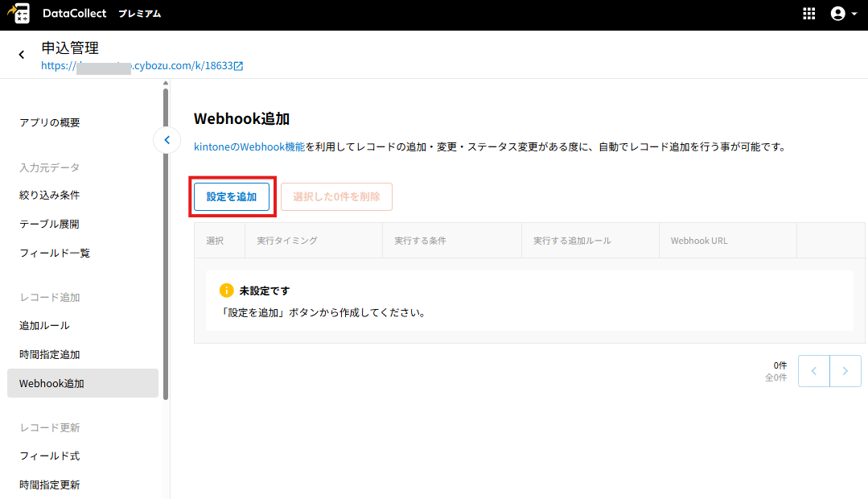Select the Webhook追加 sidebar item
Viewport: 868px width, 499px height.
tap(51, 384)
